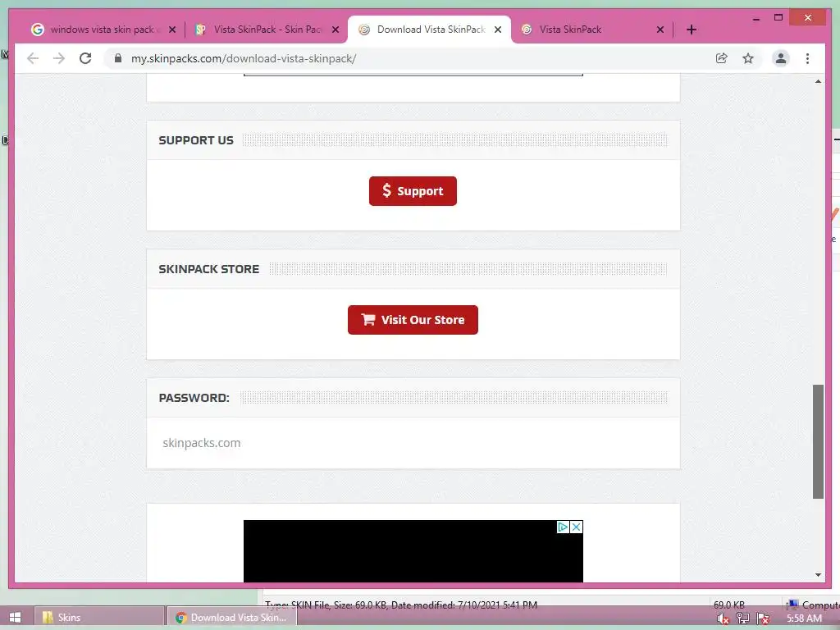Close the ad with X icon

click(577, 527)
